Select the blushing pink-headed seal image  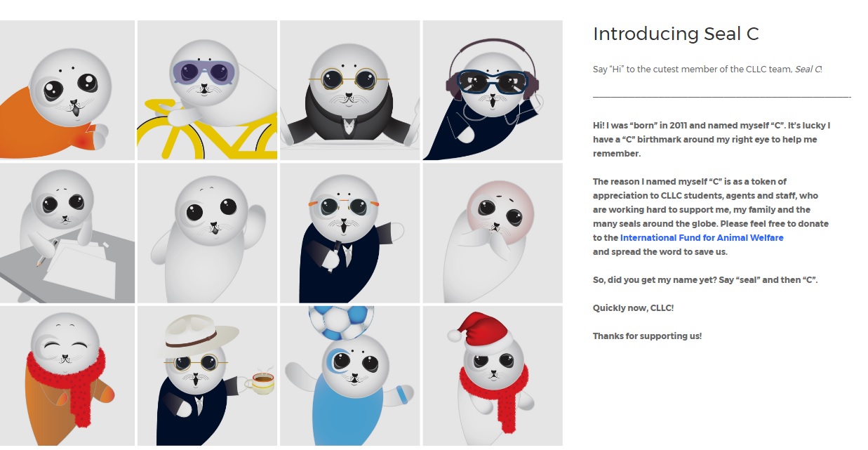493,233
